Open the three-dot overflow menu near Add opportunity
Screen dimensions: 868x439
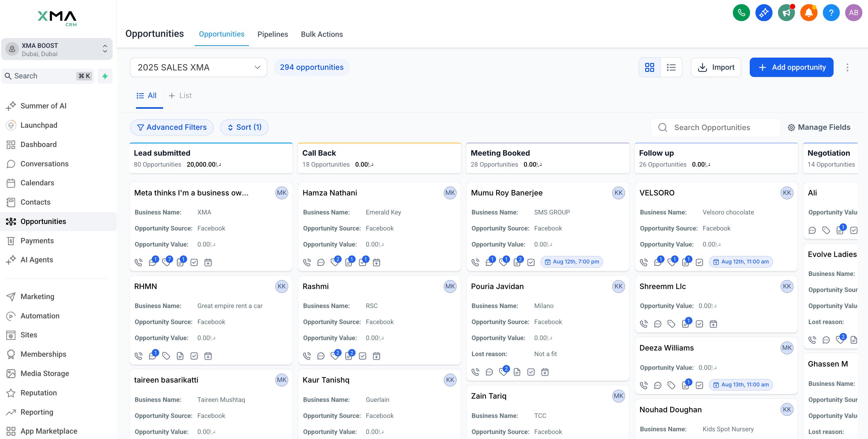(x=848, y=67)
